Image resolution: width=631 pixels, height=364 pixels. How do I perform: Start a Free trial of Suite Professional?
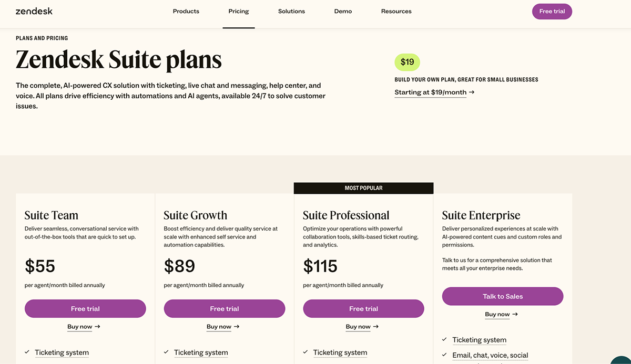click(363, 308)
